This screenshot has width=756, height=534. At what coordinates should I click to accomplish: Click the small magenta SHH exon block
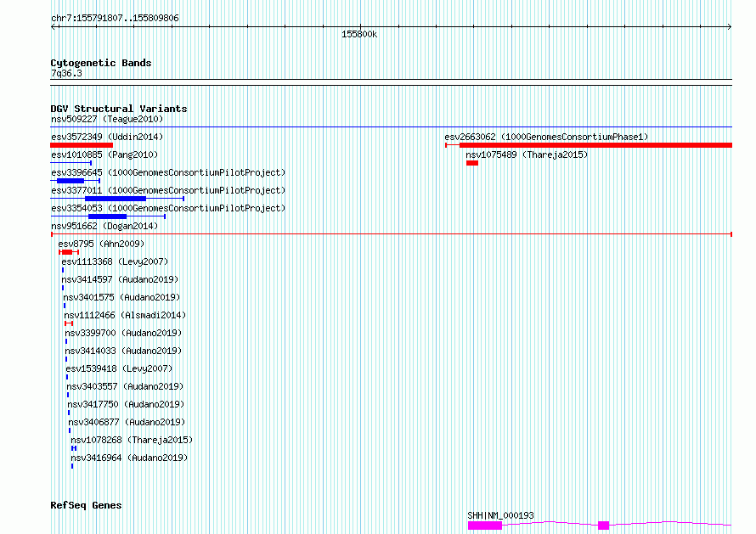(x=604, y=526)
